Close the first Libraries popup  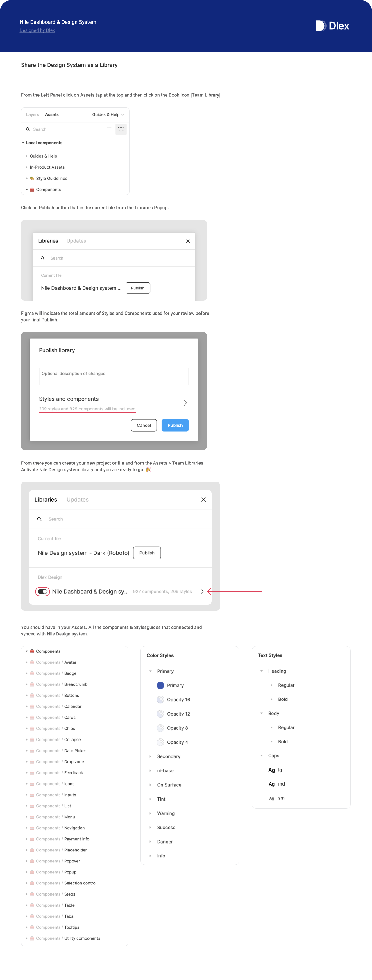(x=188, y=241)
